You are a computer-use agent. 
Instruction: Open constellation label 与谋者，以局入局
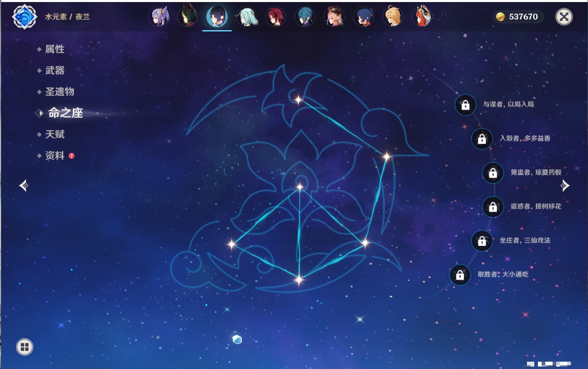(509, 104)
